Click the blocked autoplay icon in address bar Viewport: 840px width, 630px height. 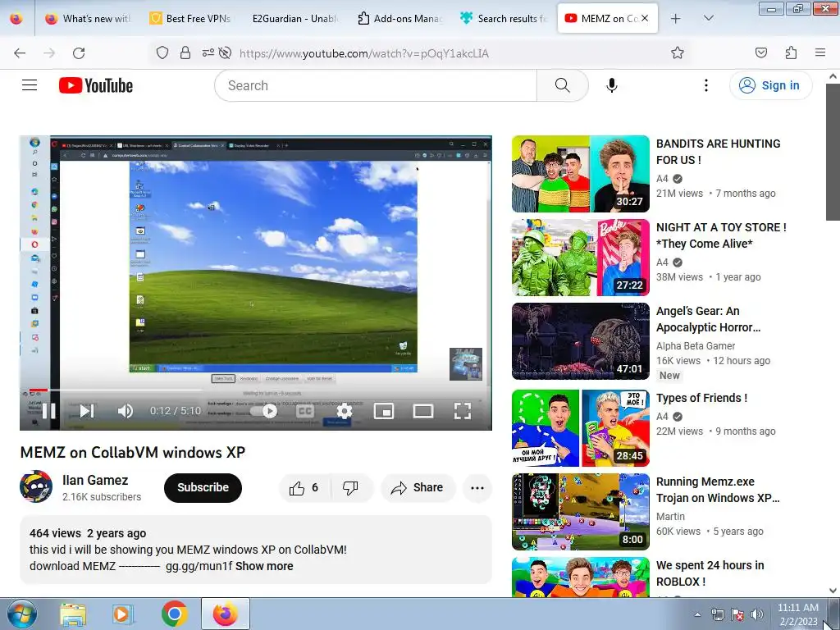pyautogui.click(x=225, y=52)
